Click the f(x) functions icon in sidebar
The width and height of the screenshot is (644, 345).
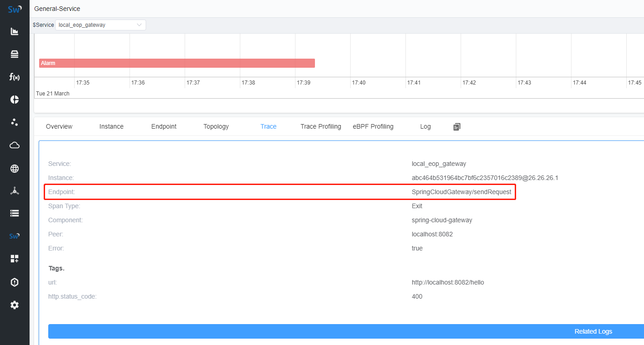click(x=14, y=76)
